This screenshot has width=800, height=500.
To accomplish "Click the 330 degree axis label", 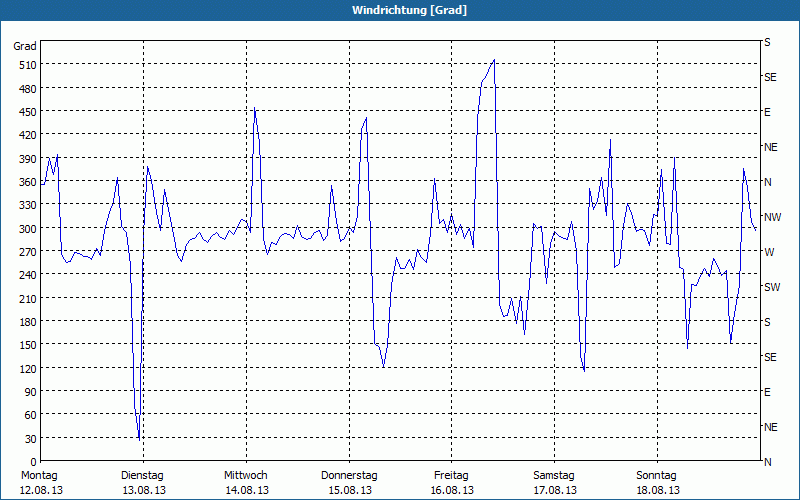I will 29,205.
